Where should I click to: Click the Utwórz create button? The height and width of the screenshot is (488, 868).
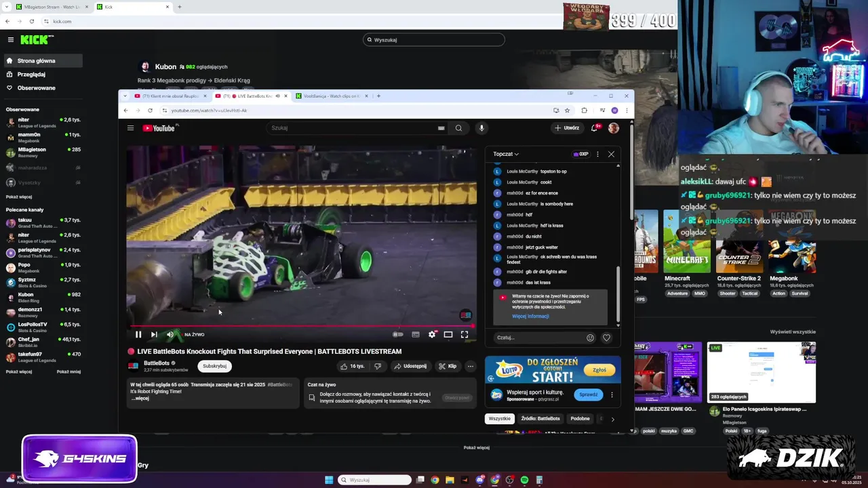tap(567, 128)
